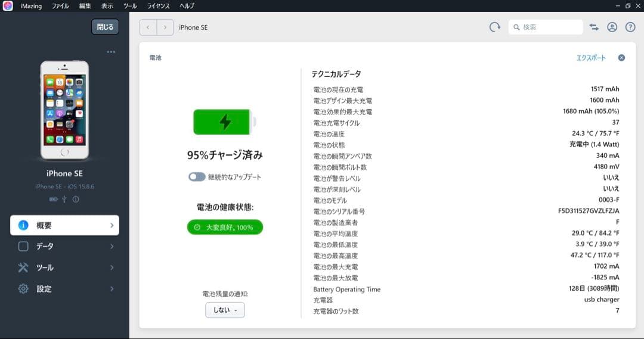The image size is (644, 339).
Task: Click the iMazing app logo icon
Action: [7, 6]
